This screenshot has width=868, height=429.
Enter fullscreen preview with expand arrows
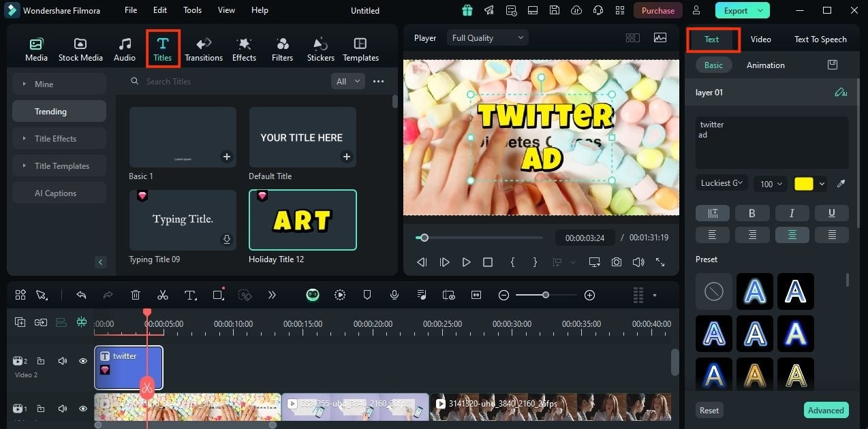coord(660,262)
